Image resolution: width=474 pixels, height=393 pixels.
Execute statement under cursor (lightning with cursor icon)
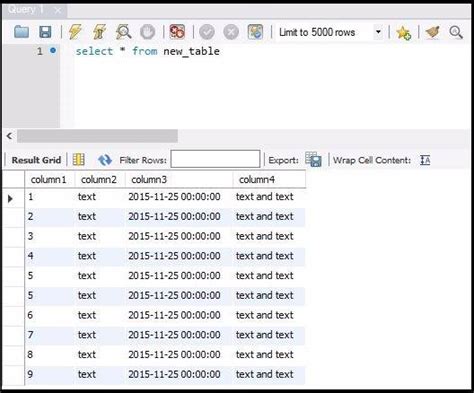pyautogui.click(x=99, y=32)
